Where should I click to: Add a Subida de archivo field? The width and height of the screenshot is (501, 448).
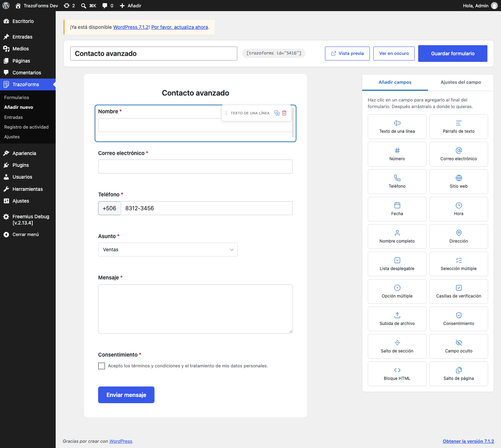tap(397, 319)
